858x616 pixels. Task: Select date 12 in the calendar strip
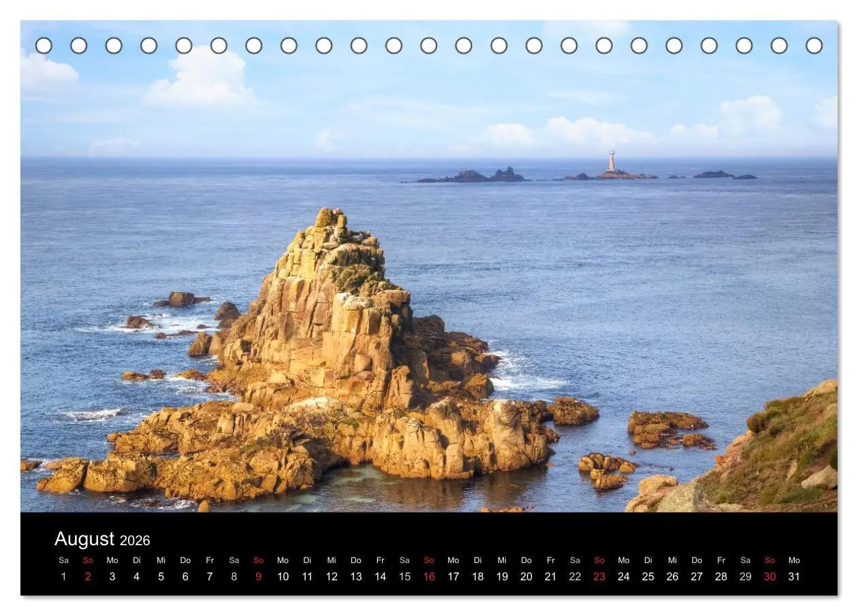[332, 577]
